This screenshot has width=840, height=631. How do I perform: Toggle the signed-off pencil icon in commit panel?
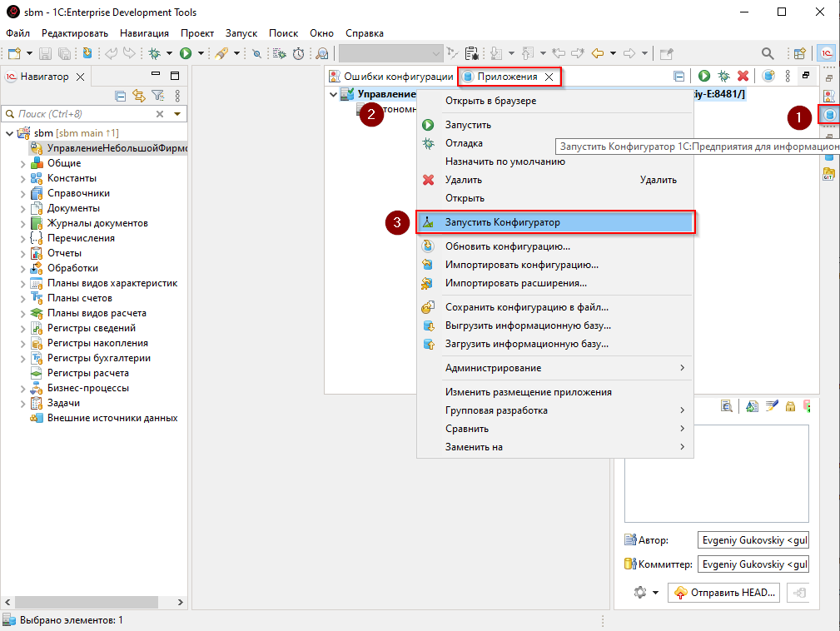pyautogui.click(x=772, y=406)
